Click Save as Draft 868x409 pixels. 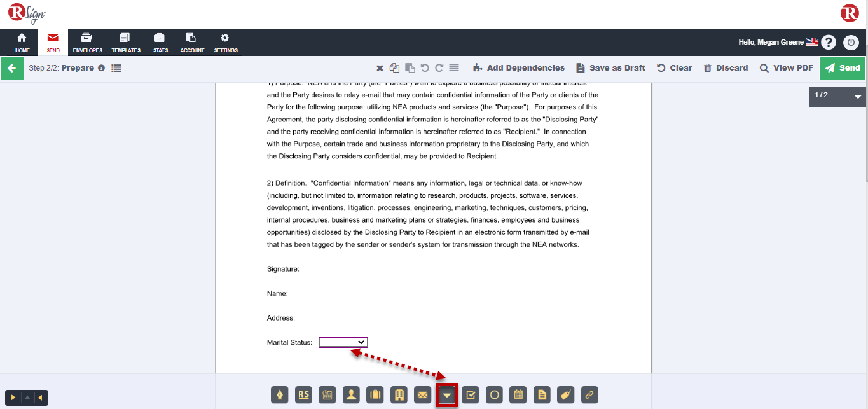610,68
